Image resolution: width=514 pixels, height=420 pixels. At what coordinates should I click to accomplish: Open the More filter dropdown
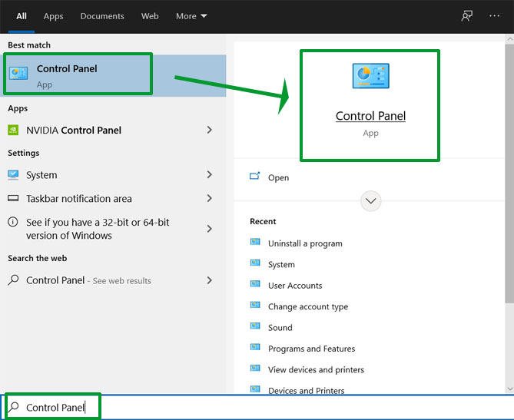(191, 16)
